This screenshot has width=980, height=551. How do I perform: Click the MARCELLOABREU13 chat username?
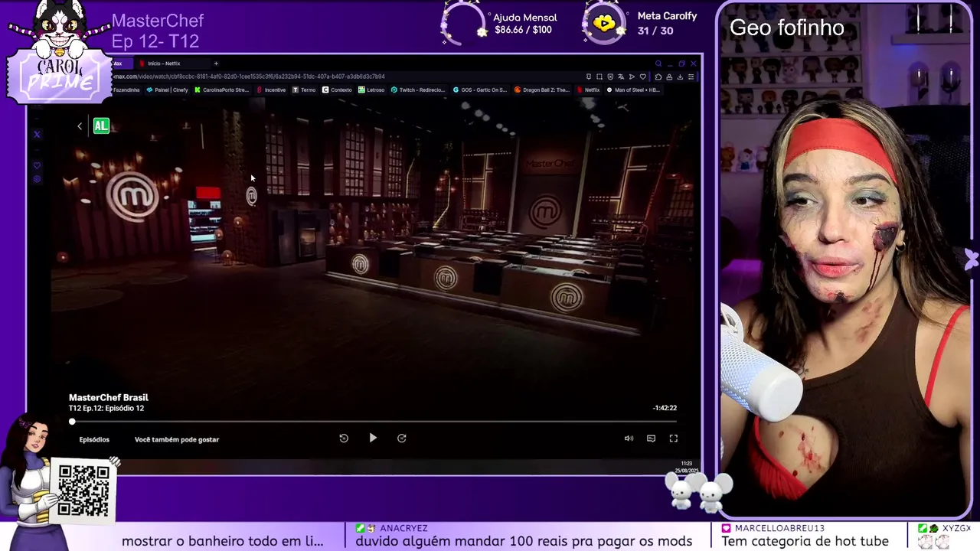click(779, 528)
